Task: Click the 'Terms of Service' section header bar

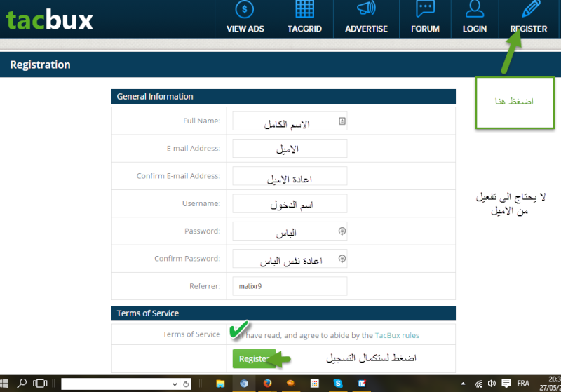Action: click(x=283, y=313)
